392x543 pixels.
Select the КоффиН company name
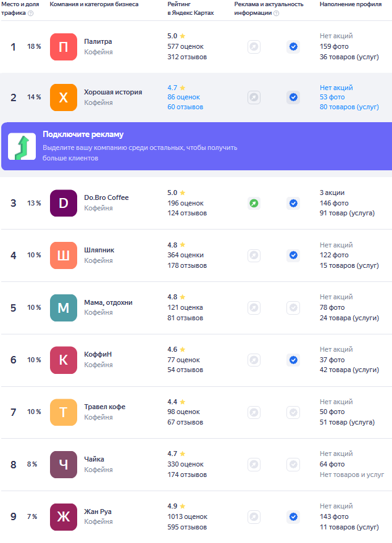tap(98, 355)
